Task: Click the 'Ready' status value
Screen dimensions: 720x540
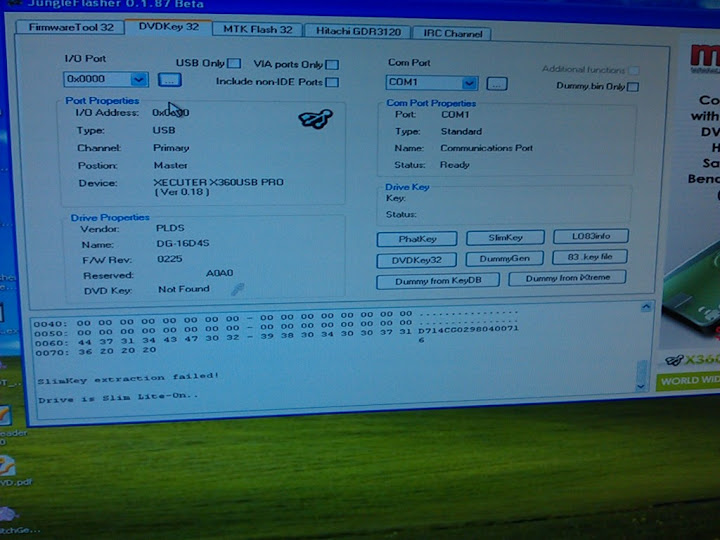Action: click(x=455, y=165)
